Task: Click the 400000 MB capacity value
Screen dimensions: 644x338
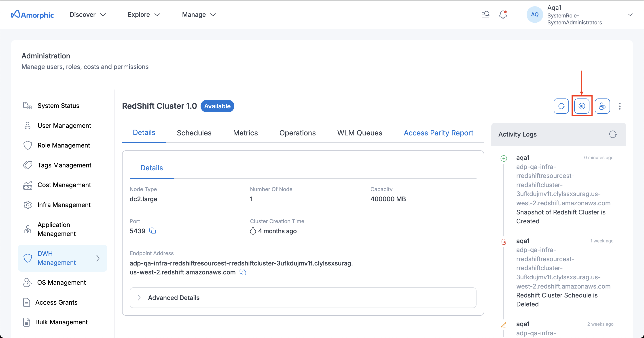Action: [x=388, y=199]
